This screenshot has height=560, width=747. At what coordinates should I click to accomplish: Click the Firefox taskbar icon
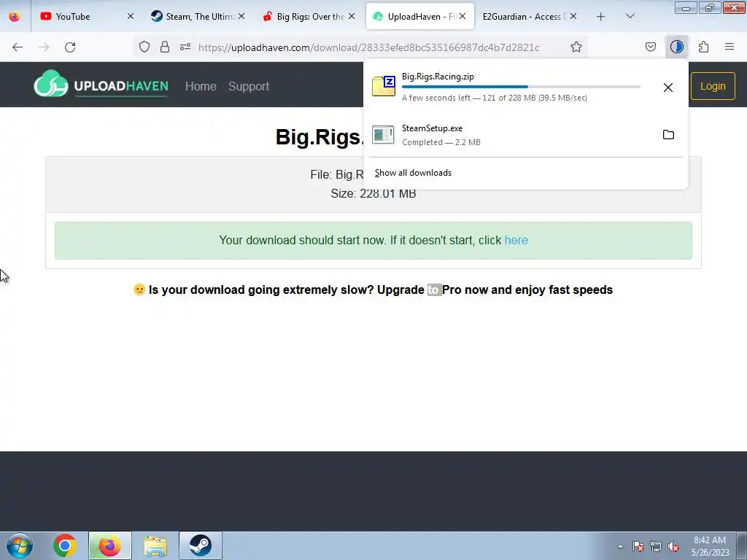(109, 545)
